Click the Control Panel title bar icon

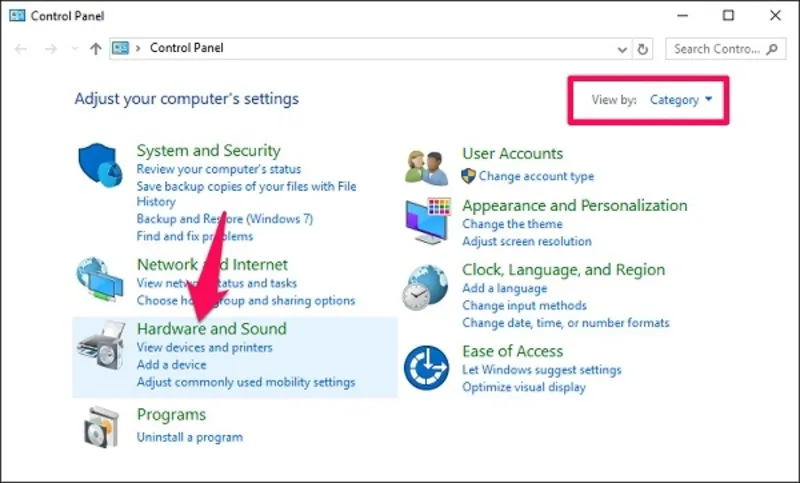(17, 15)
